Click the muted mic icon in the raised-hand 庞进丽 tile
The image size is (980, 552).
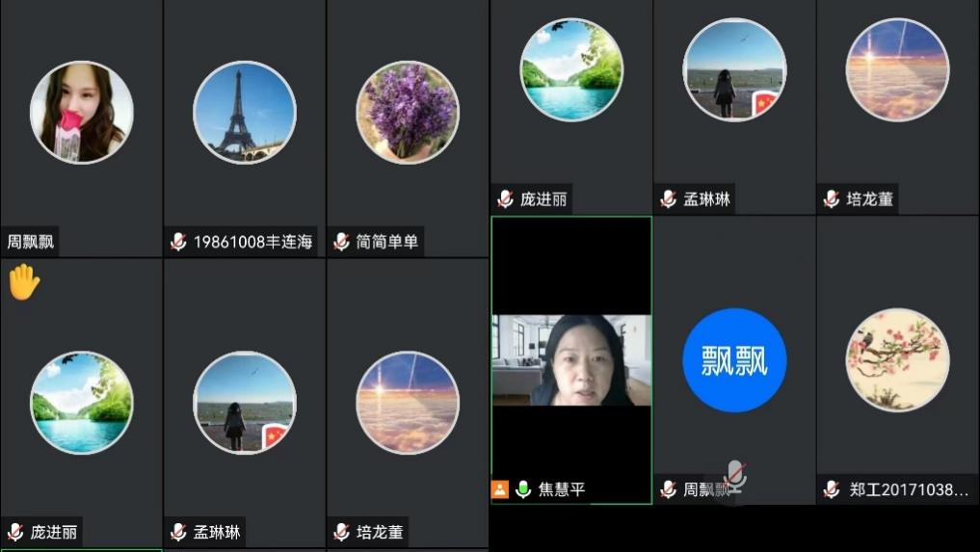[x=15, y=532]
